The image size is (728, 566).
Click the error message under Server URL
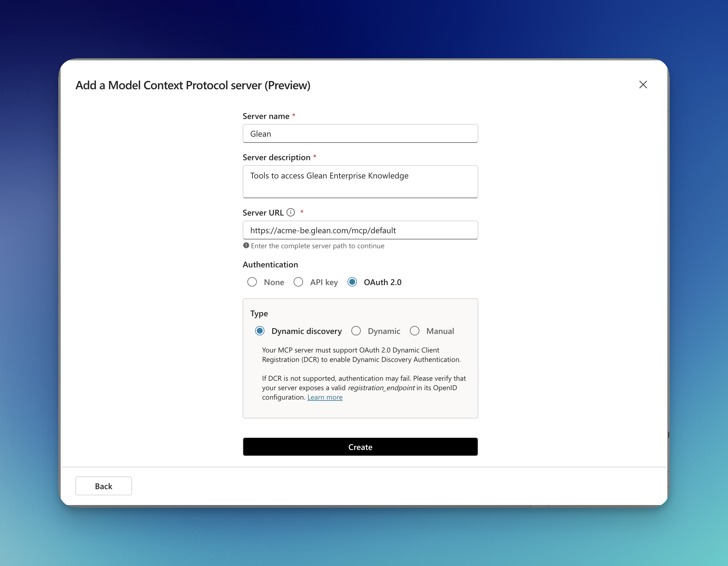(317, 246)
